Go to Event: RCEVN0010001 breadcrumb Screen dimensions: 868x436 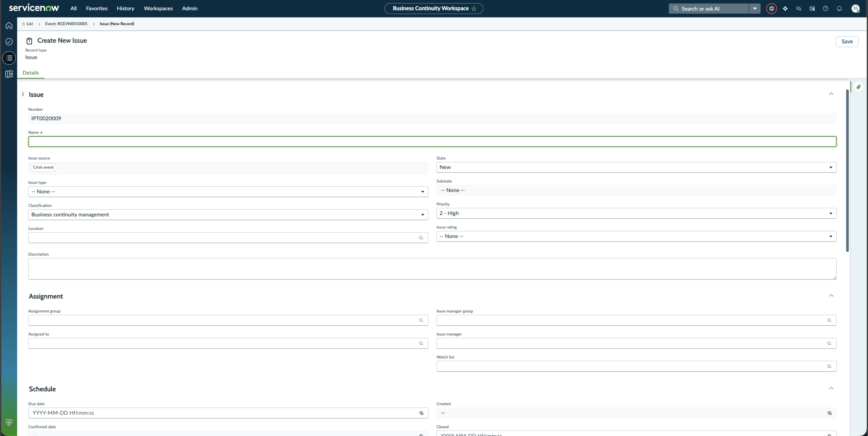(x=66, y=24)
